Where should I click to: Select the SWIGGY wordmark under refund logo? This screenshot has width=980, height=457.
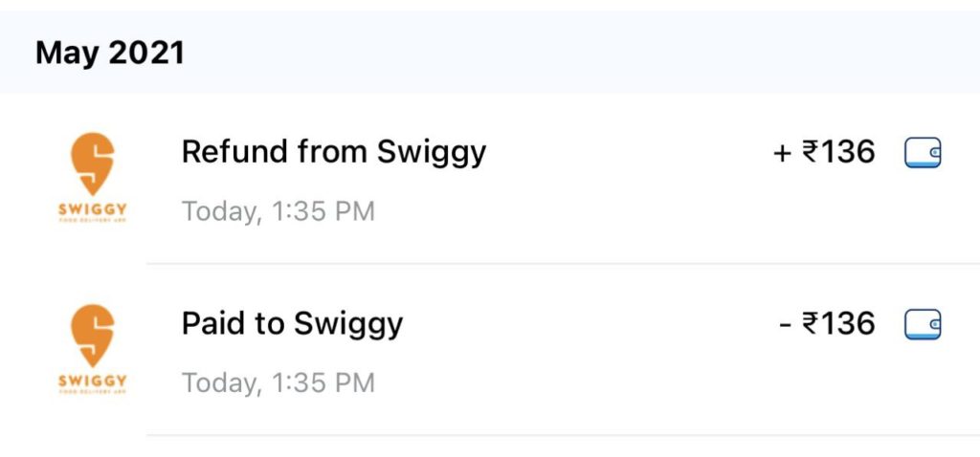point(93,209)
